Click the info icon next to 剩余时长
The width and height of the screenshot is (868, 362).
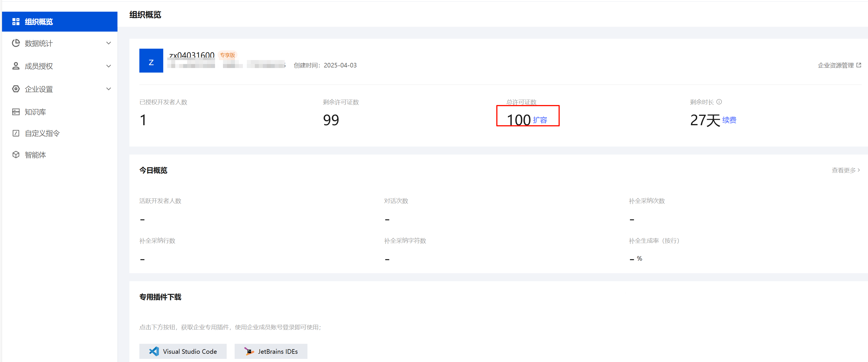719,102
